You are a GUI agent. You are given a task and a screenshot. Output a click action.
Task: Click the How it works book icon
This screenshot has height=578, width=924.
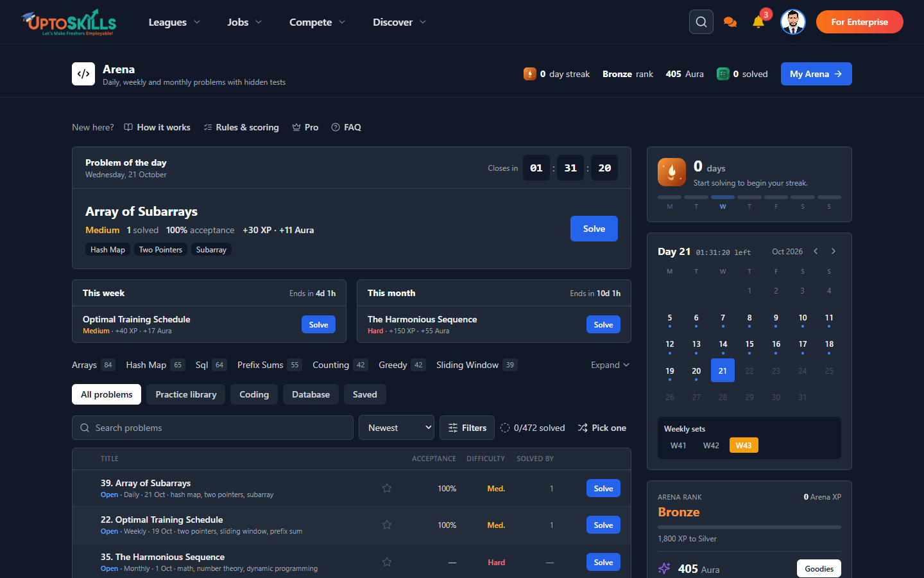click(x=128, y=127)
